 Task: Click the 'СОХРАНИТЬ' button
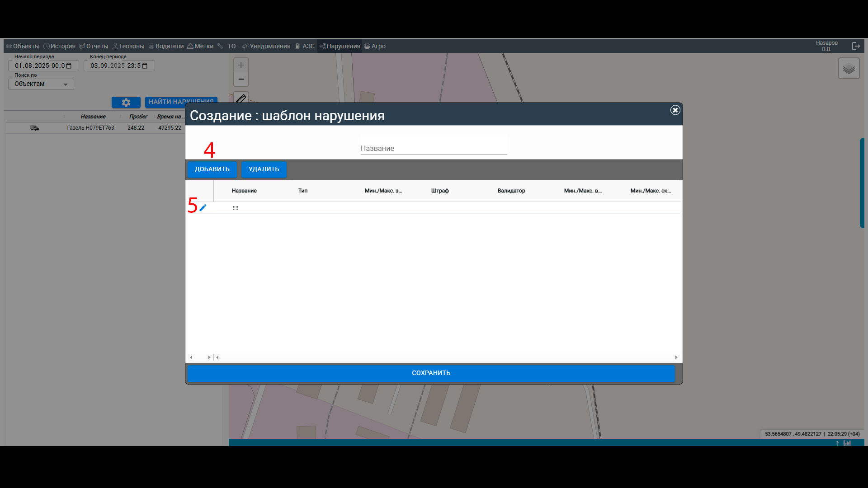431,373
